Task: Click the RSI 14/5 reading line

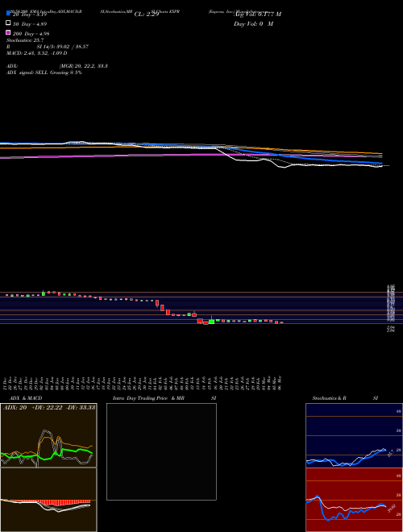Action: (x=48, y=47)
